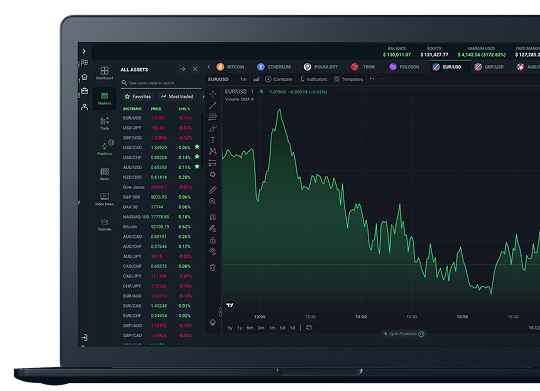Image resolution: width=540 pixels, height=391 pixels.
Task: Click the briefcase icon in narrow sidebar
Action: tap(84, 91)
